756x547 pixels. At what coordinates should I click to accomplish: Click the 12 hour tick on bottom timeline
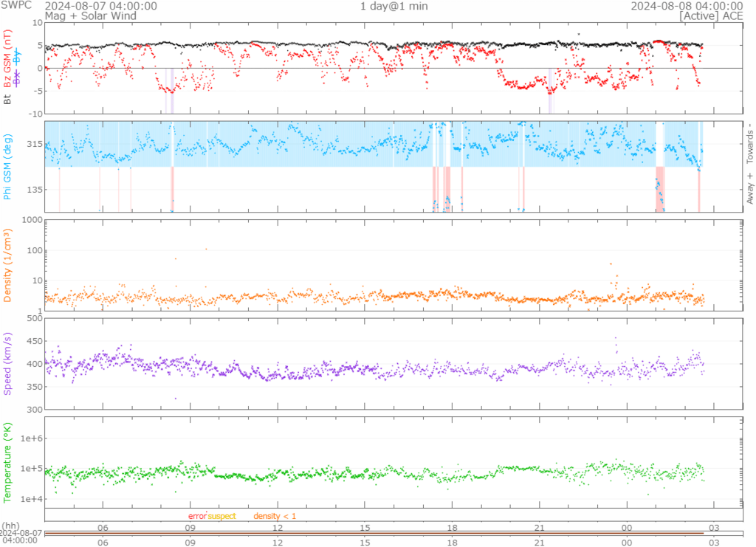pos(278,542)
